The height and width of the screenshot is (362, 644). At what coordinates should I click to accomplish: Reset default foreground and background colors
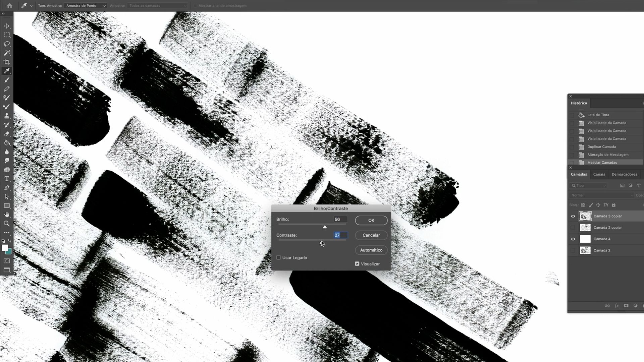pos(3,241)
